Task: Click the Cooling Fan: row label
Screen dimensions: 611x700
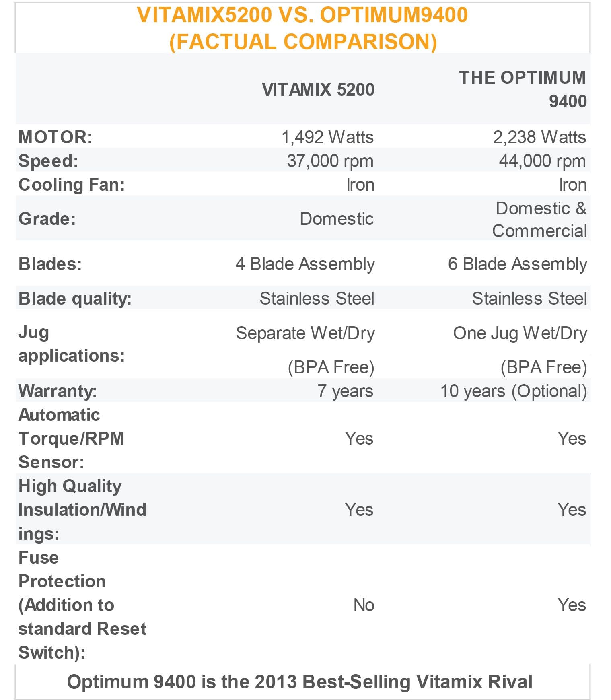Action: (x=72, y=185)
